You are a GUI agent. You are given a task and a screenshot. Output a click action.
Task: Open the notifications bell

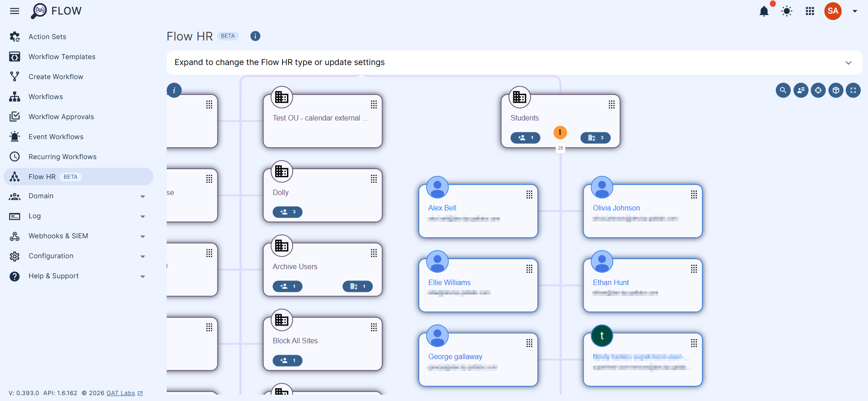coord(764,11)
